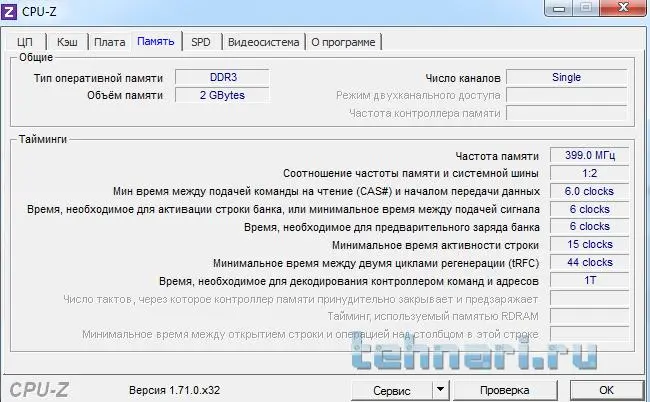Screen dimensions: 650x402
Task: Open the SPD tab
Action: [201, 42]
